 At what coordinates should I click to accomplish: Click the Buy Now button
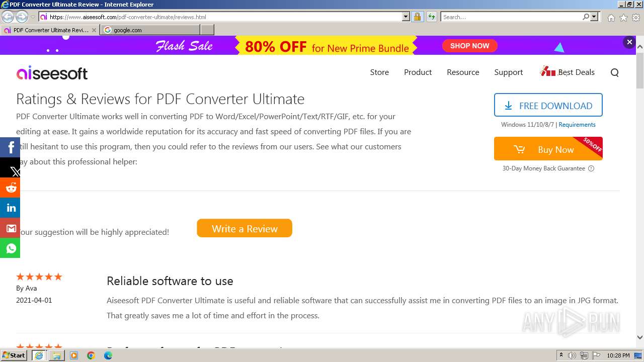click(x=548, y=149)
